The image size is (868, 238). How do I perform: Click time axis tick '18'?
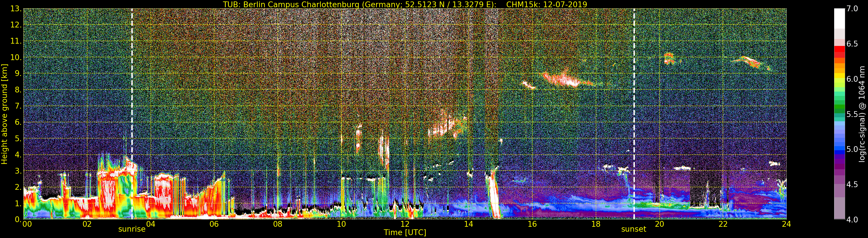pos(596,224)
